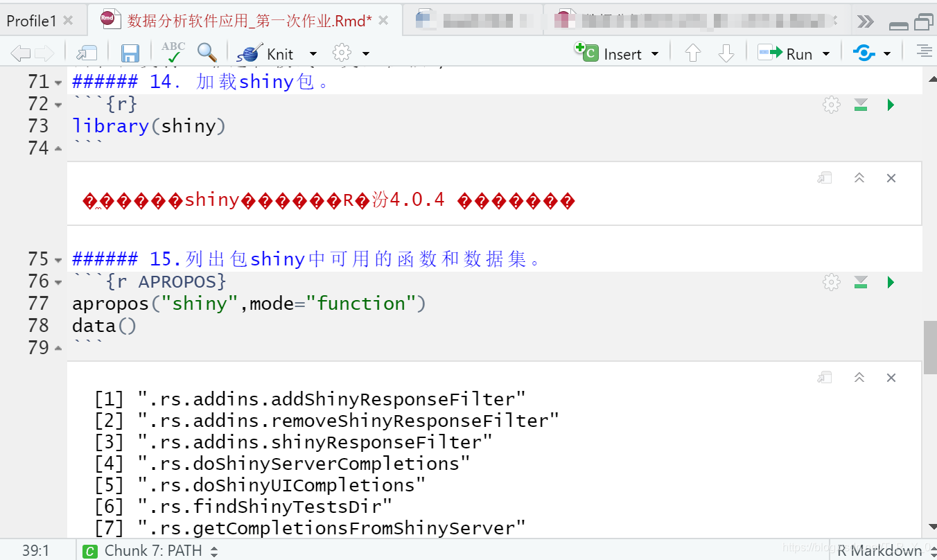
Task: Show document in new window
Action: 87,53
